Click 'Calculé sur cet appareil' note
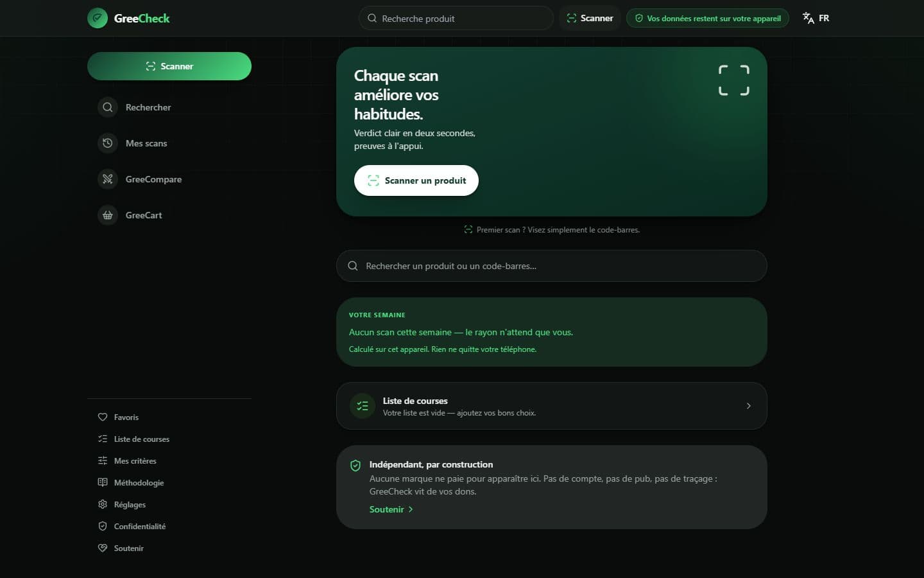The image size is (924, 578). point(443,349)
